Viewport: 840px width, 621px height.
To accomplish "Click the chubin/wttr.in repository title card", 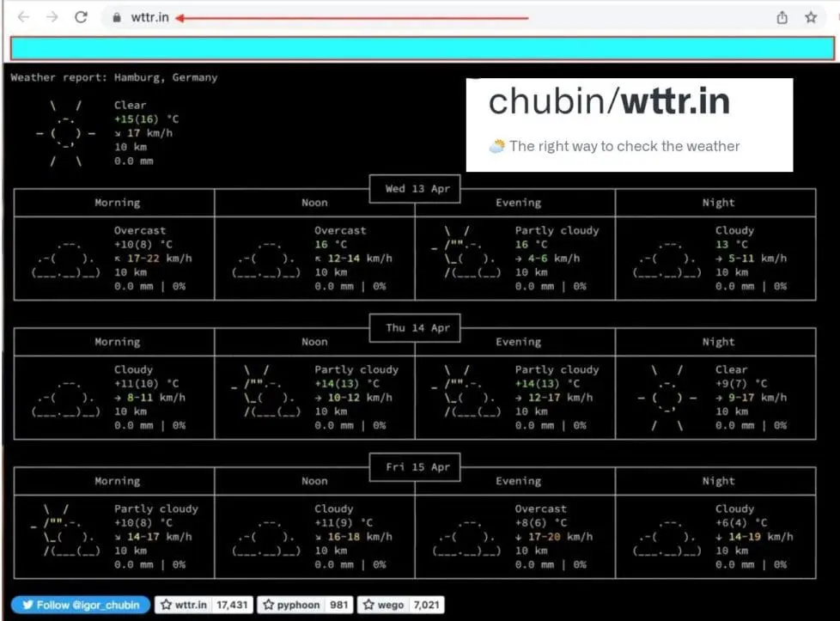I will pyautogui.click(x=629, y=125).
